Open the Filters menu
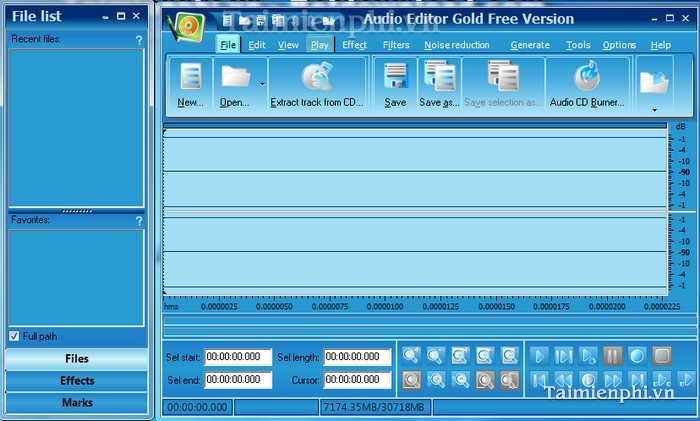The image size is (700, 421). (396, 45)
